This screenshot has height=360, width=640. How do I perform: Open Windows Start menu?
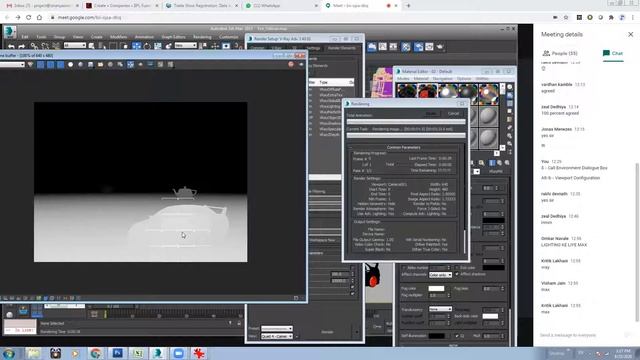(x=9, y=353)
